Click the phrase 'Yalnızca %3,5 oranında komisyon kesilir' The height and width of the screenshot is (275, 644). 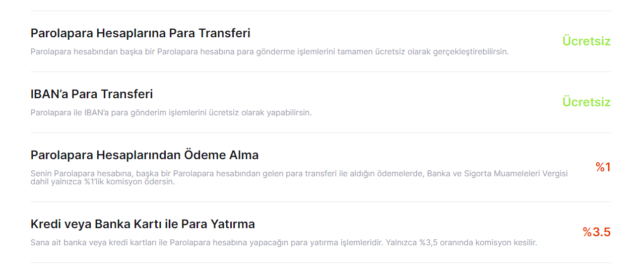click(x=462, y=243)
